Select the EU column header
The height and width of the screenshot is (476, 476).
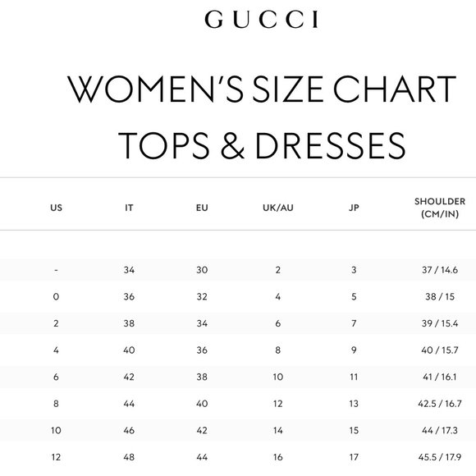point(202,208)
